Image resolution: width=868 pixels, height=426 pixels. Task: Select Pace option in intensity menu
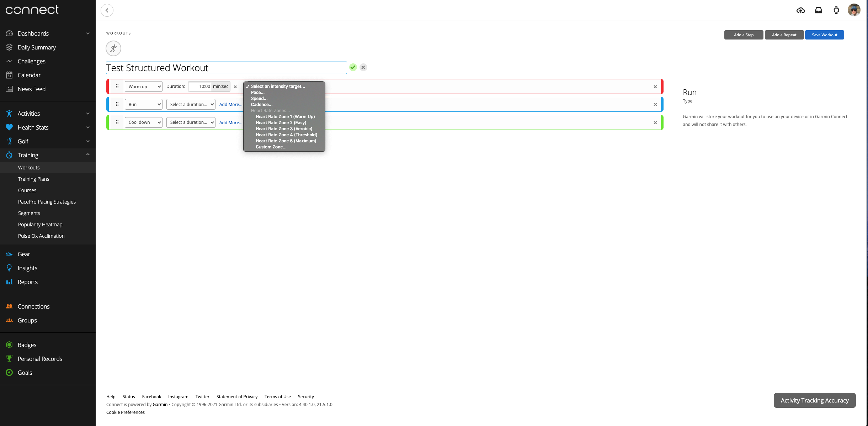tap(257, 93)
